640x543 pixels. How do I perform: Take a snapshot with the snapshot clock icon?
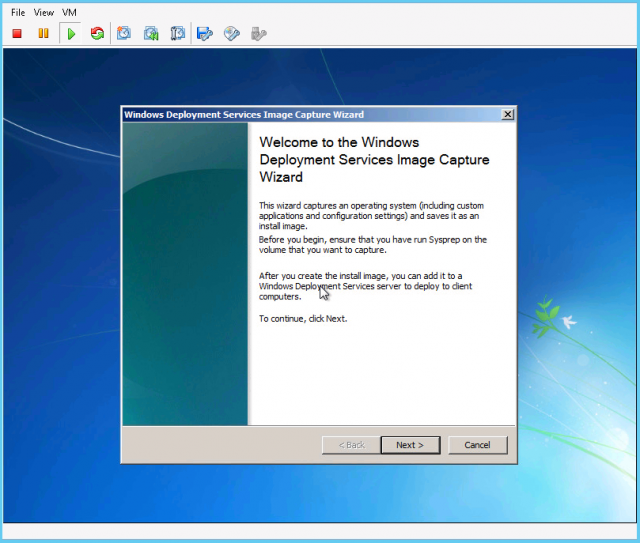[124, 33]
